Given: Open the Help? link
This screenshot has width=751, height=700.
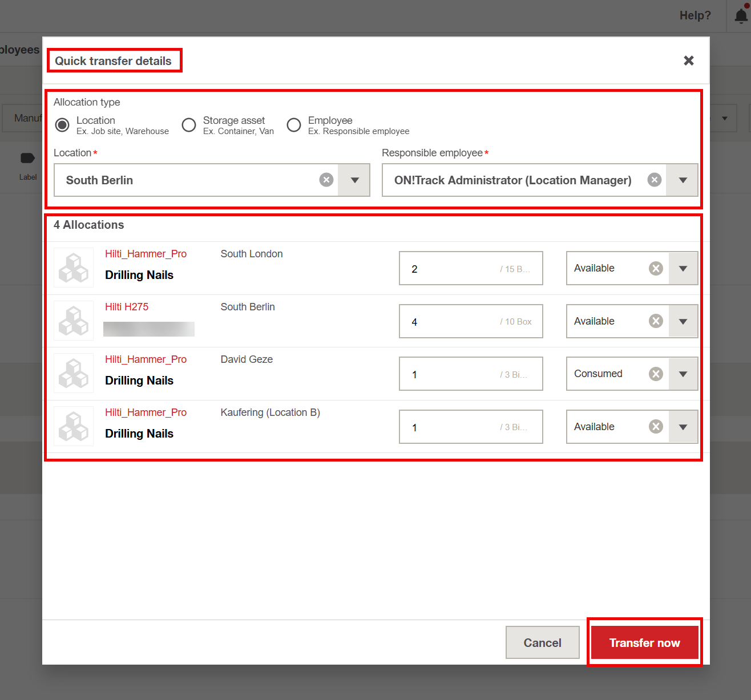Looking at the screenshot, I should point(695,15).
